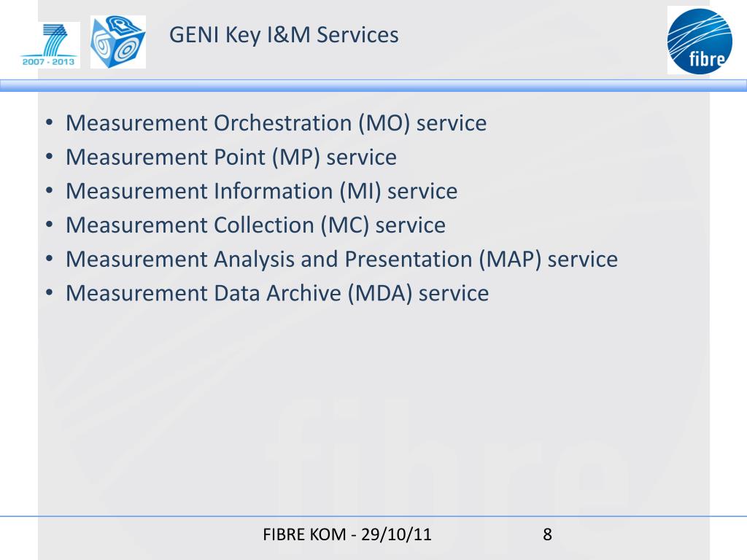Click the (MDA) abbreviation
Image resolution: width=747 pixels, height=560 pixels.
tap(379, 293)
